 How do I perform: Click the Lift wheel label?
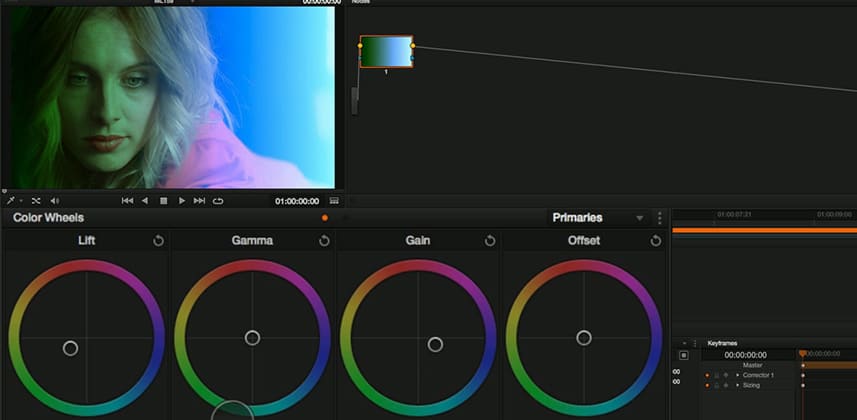pyautogui.click(x=86, y=241)
